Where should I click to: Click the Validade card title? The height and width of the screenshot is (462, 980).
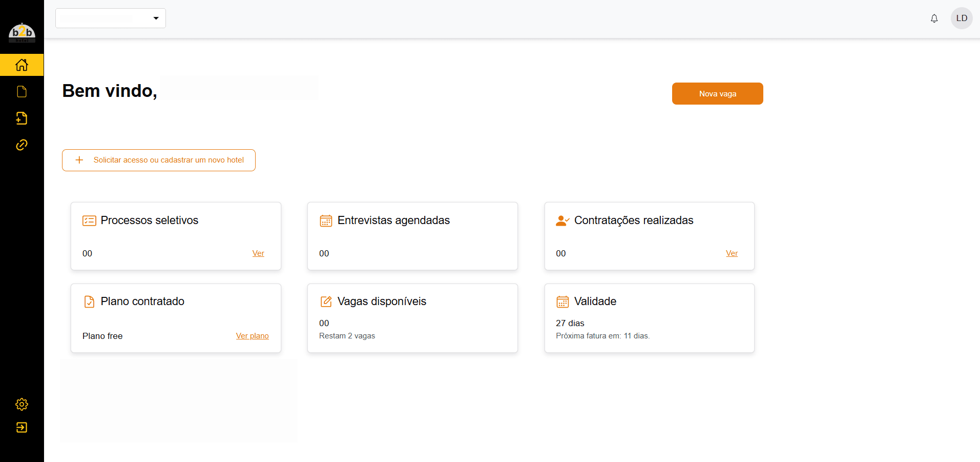point(595,302)
